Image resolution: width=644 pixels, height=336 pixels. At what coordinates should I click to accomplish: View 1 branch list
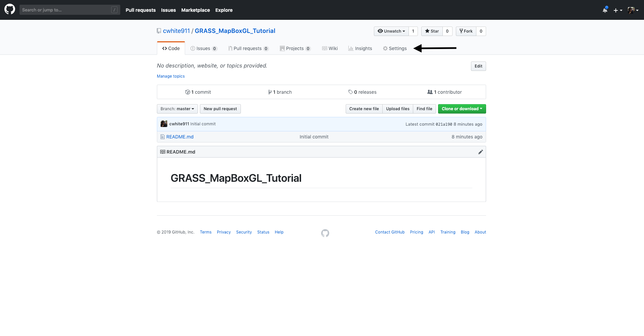point(280,92)
